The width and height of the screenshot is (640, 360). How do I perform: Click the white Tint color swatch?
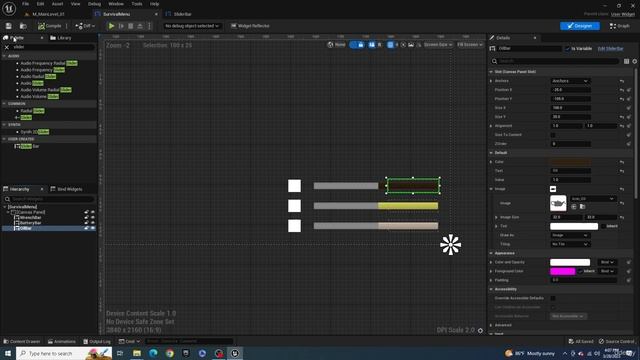[x=574, y=226]
